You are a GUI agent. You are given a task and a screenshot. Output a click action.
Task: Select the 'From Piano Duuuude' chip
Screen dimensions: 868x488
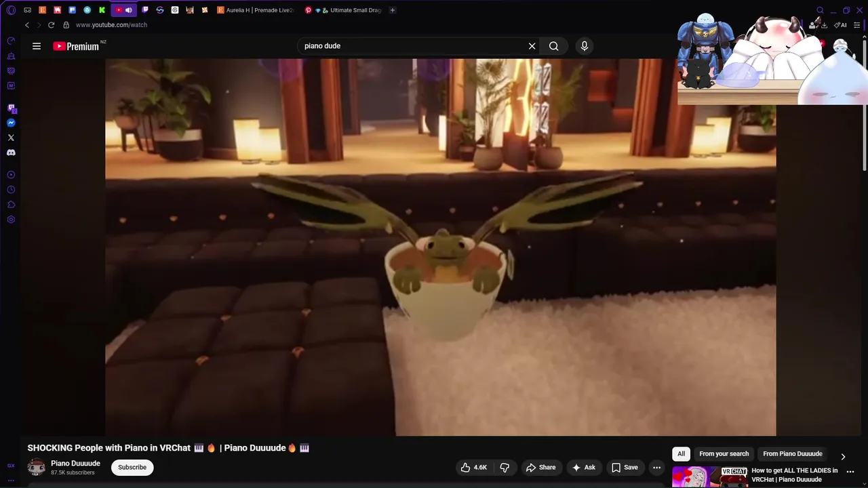(x=793, y=454)
